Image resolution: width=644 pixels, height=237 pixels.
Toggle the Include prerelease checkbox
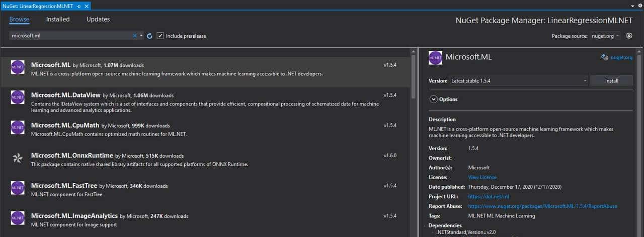point(160,36)
